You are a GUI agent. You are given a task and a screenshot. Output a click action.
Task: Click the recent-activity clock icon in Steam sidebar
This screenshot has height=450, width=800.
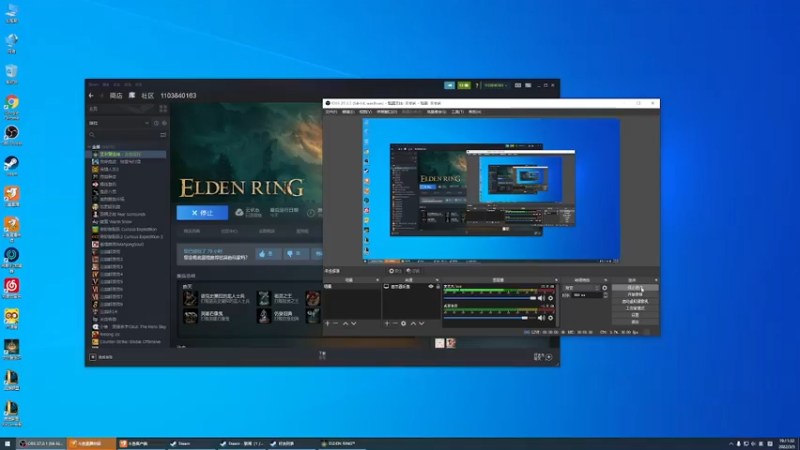point(156,123)
